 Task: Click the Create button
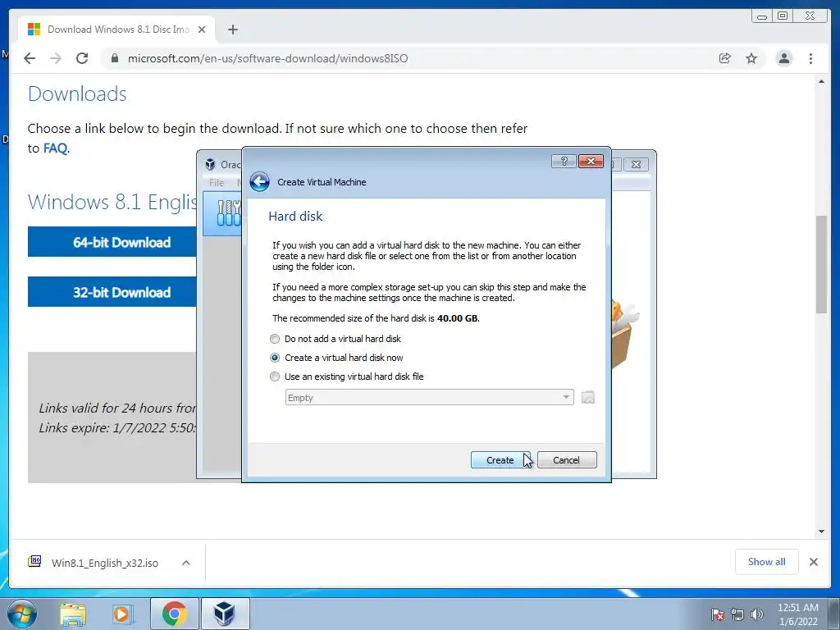[x=500, y=460]
